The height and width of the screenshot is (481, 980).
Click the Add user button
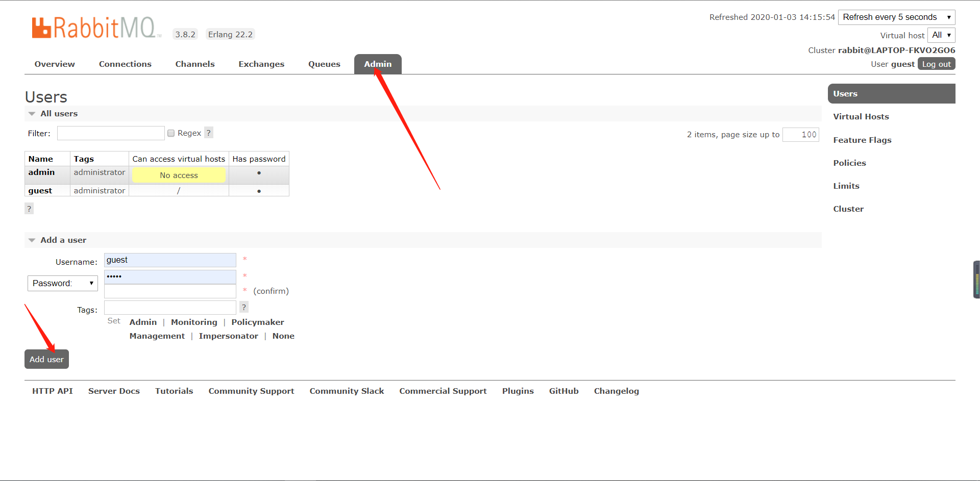point(46,359)
